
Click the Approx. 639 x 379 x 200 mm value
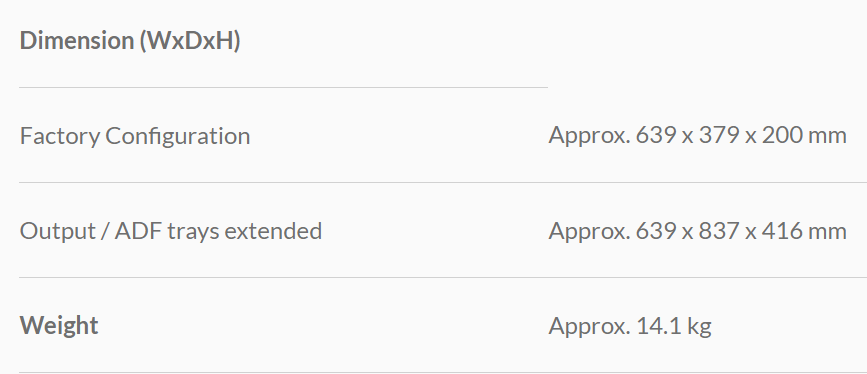[697, 136]
